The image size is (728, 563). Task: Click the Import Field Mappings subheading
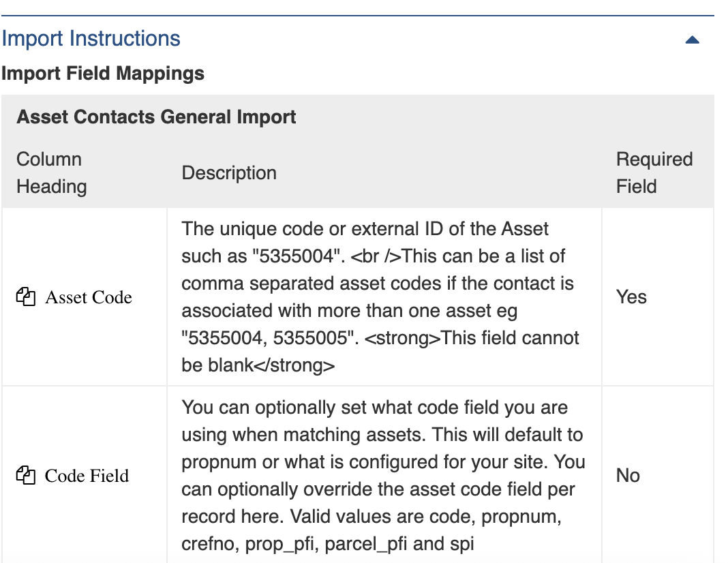pos(103,73)
